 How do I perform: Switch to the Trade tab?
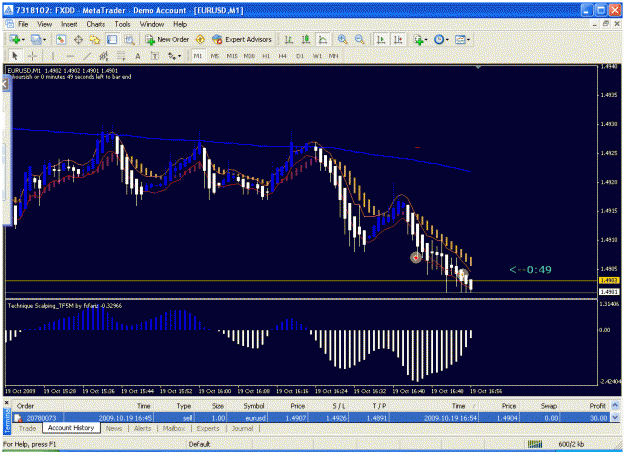(27, 428)
